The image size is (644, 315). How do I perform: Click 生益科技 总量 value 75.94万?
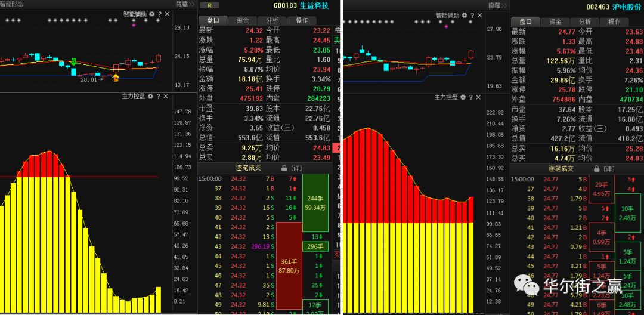coord(250,60)
